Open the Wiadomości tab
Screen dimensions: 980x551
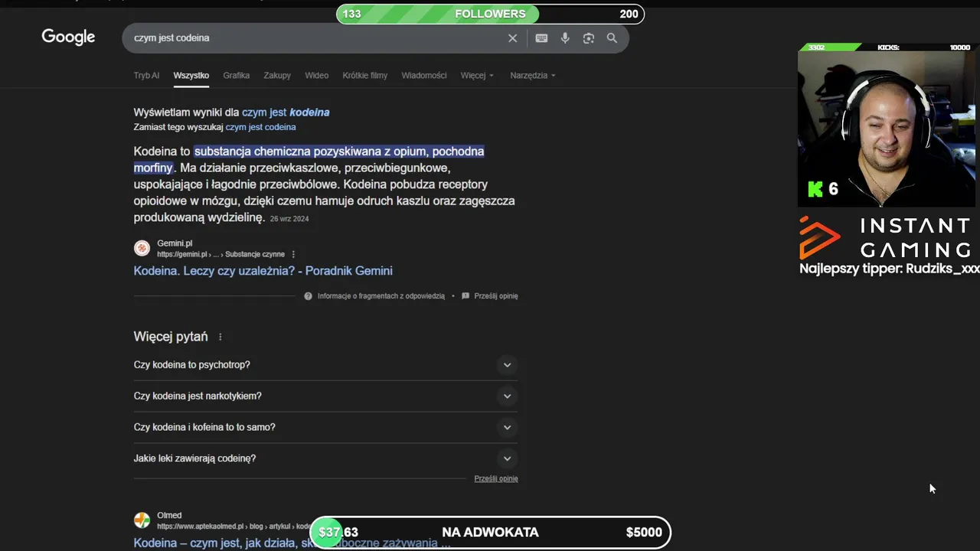[424, 76]
